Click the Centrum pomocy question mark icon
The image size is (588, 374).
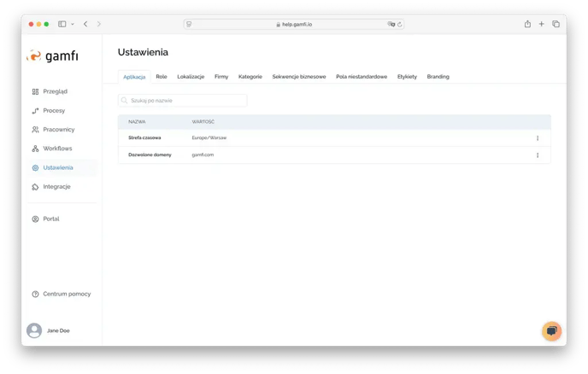[x=35, y=294]
